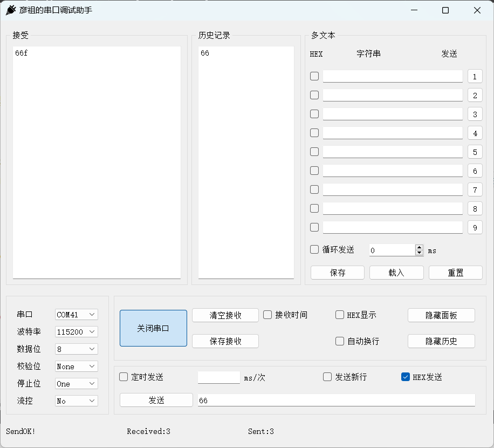Send multi-text string number 6
This screenshot has width=494, height=448.
click(475, 171)
